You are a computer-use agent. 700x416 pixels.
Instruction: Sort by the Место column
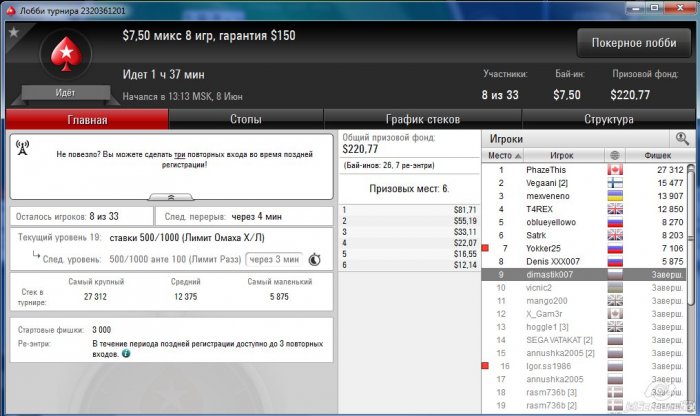point(503,155)
